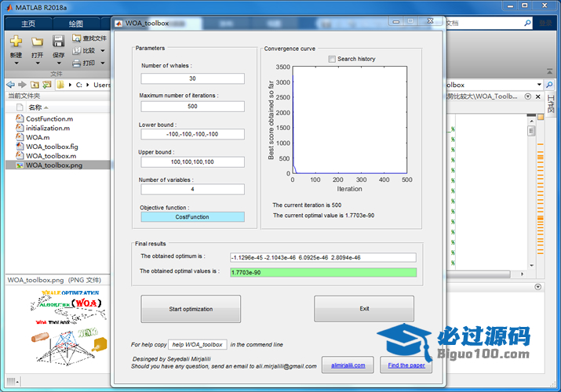Enable the Search history checkbox

(332, 59)
